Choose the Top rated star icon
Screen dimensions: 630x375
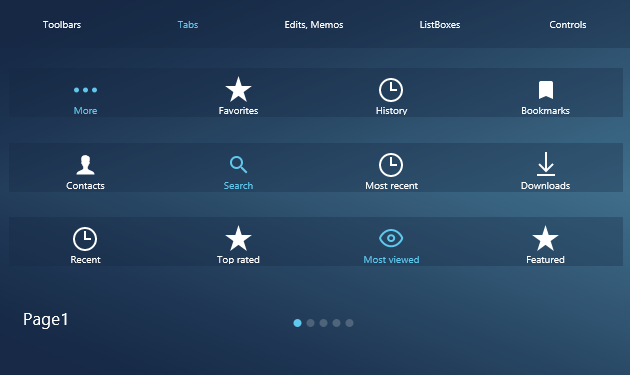238,238
